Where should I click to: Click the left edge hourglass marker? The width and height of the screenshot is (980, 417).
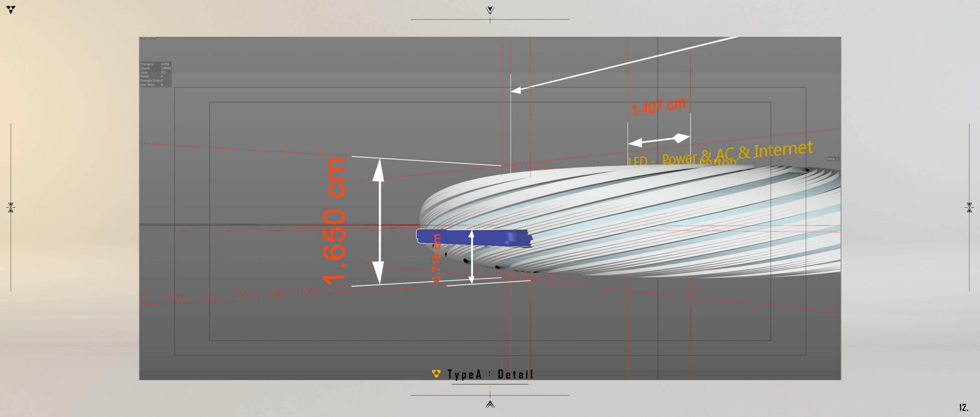coord(11,207)
